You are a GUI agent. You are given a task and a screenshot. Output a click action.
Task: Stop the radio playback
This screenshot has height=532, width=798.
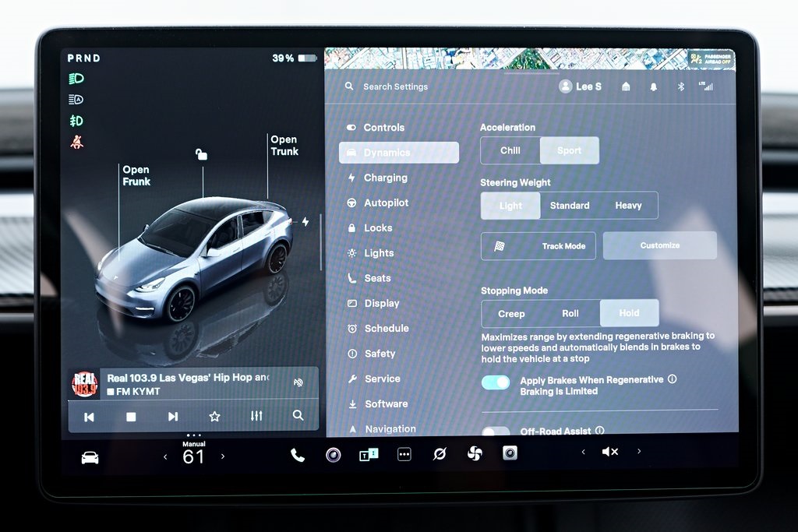pyautogui.click(x=131, y=417)
